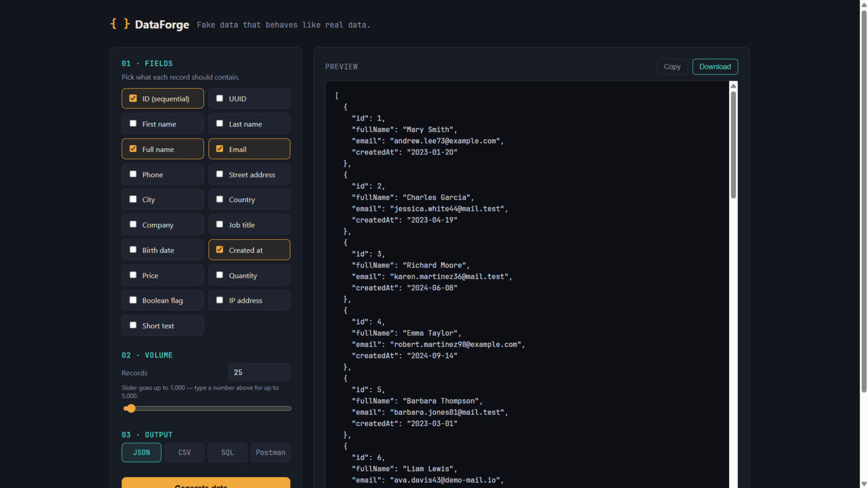Viewport: 868px width, 488px height.
Task: Click the Generate data button
Action: pyautogui.click(x=206, y=482)
